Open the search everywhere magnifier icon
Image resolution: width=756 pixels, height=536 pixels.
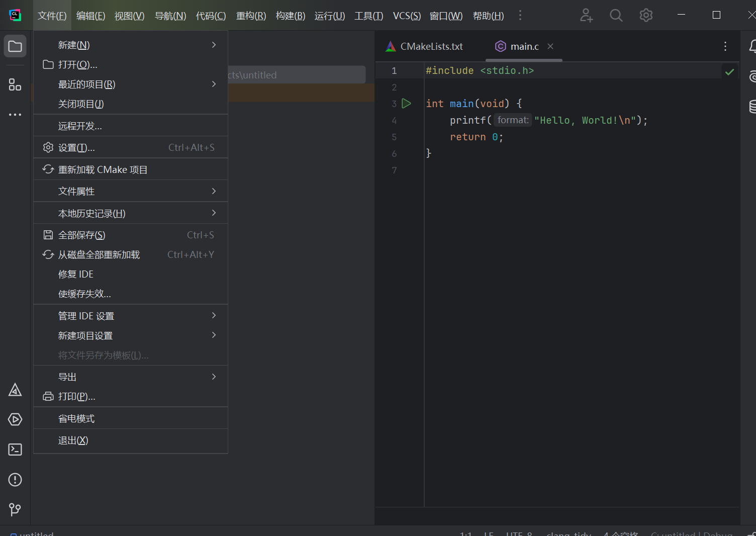click(616, 15)
